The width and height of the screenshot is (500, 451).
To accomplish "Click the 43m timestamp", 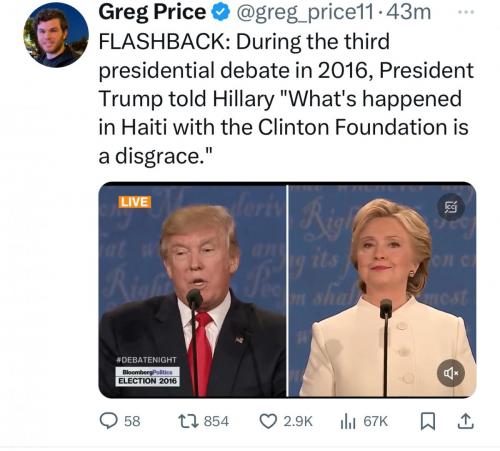I will pos(410,12).
